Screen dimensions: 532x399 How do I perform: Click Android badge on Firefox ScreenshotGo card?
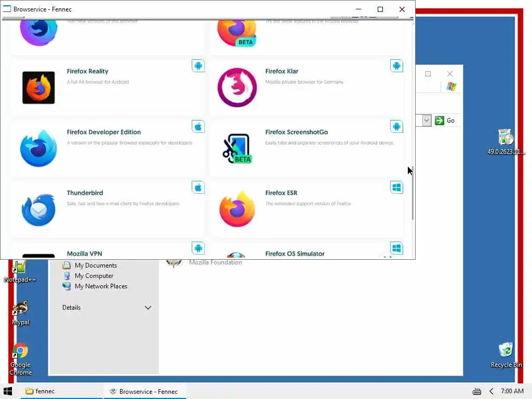click(x=396, y=127)
